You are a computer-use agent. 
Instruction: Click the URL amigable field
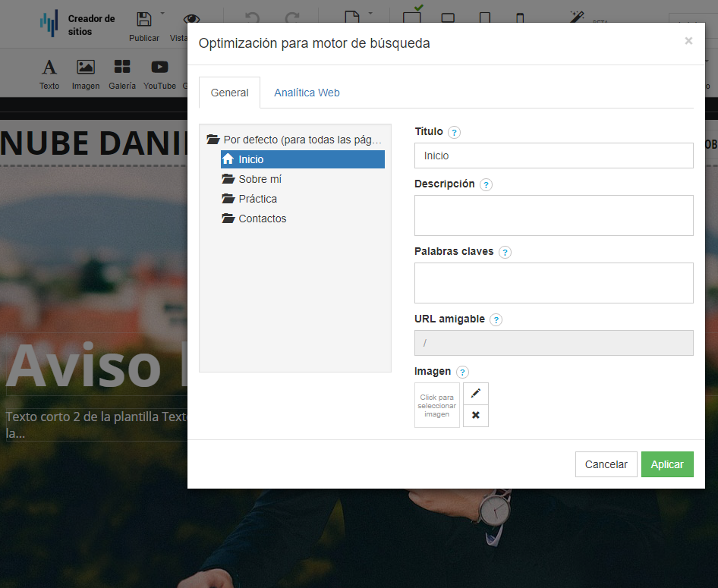pos(553,343)
